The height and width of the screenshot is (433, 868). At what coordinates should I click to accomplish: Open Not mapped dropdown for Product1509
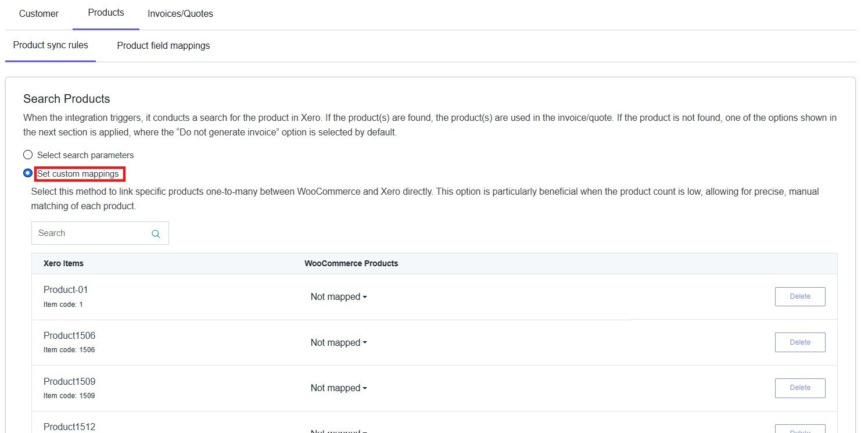(339, 388)
